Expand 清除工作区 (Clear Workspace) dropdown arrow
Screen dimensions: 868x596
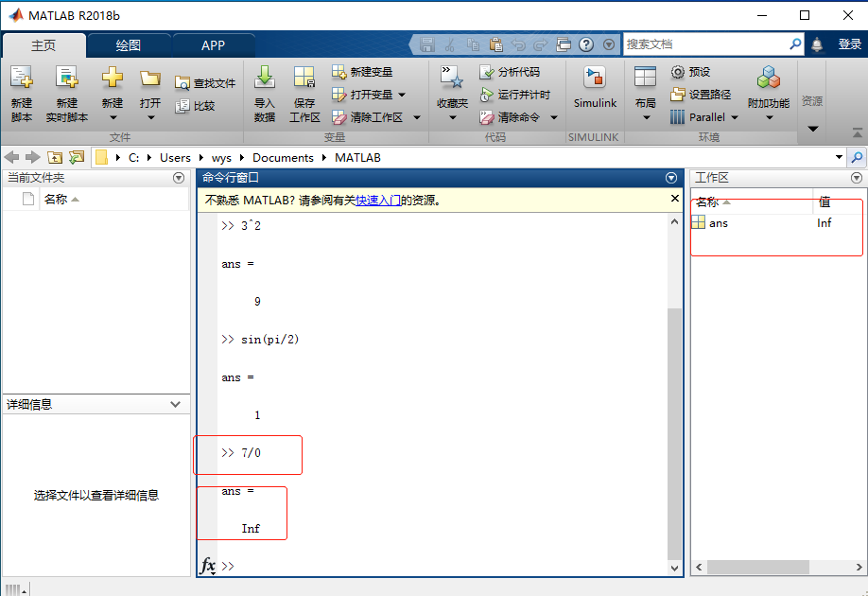pos(417,117)
